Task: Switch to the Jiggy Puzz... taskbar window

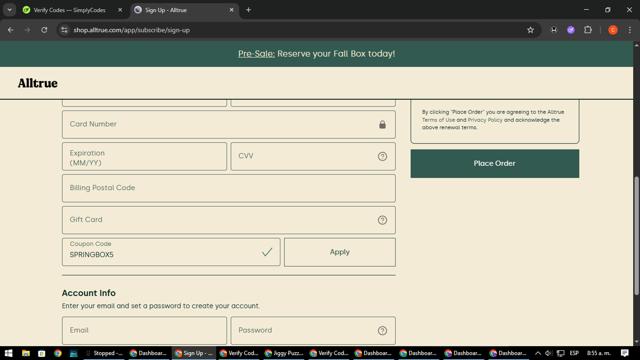Action: [x=284, y=353]
